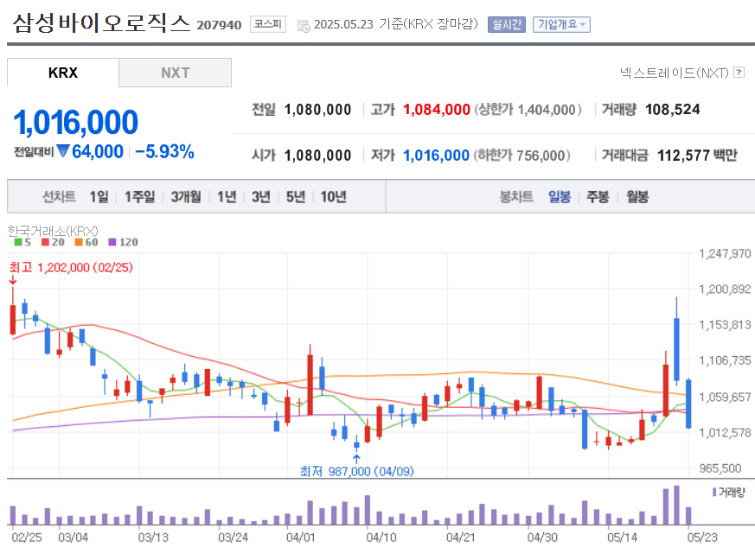Choose the 일봉 daily candle chart
Image resolution: width=755 pixels, height=560 pixels.
pos(560,196)
